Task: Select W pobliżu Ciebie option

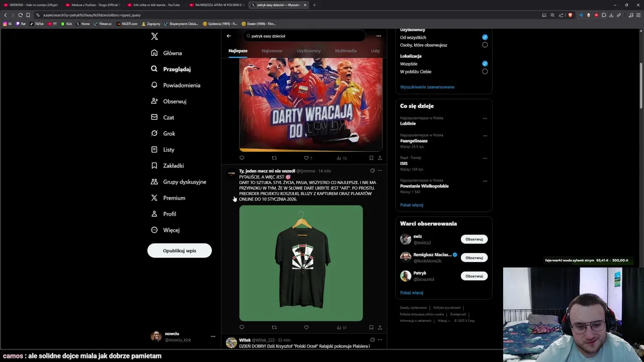Action: [485, 71]
